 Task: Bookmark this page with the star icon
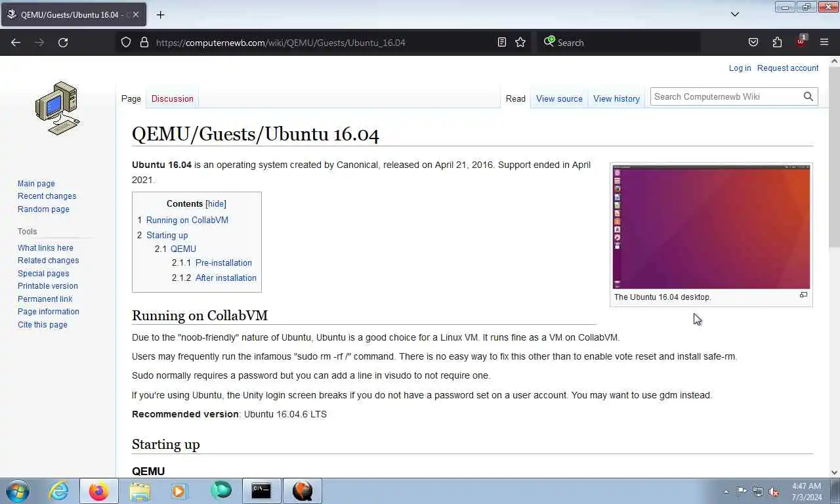[x=520, y=43]
